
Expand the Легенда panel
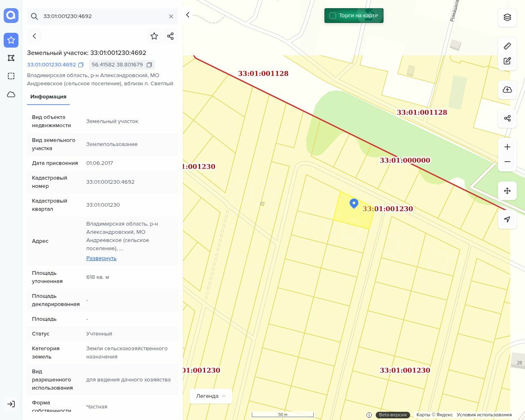210,396
